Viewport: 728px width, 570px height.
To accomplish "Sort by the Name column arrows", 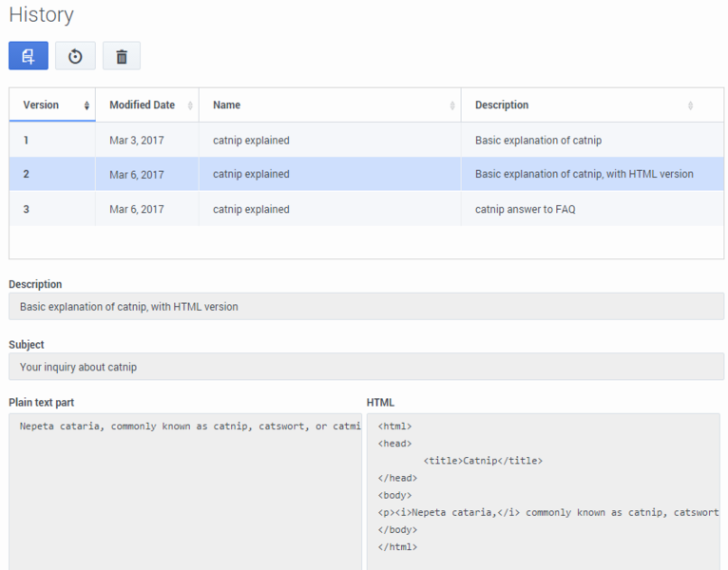I will (452, 105).
